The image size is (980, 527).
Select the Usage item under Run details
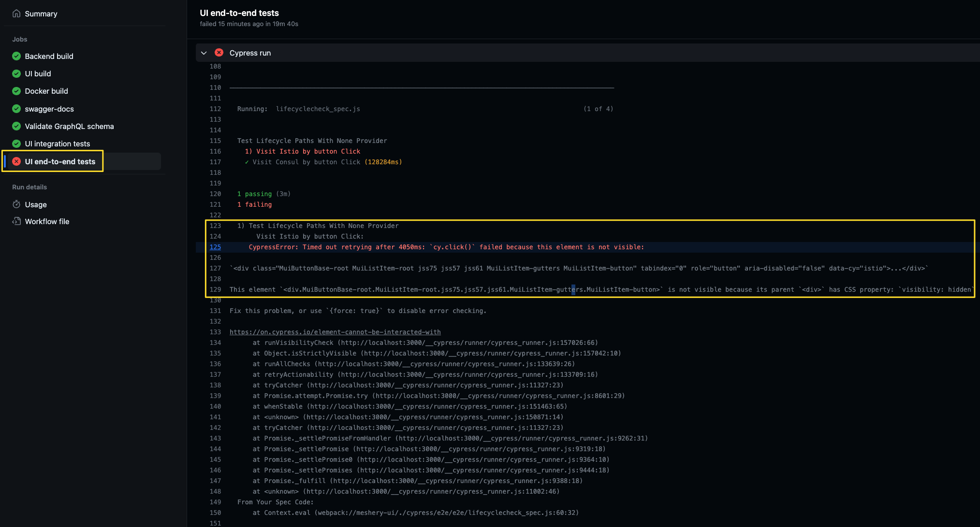(35, 204)
